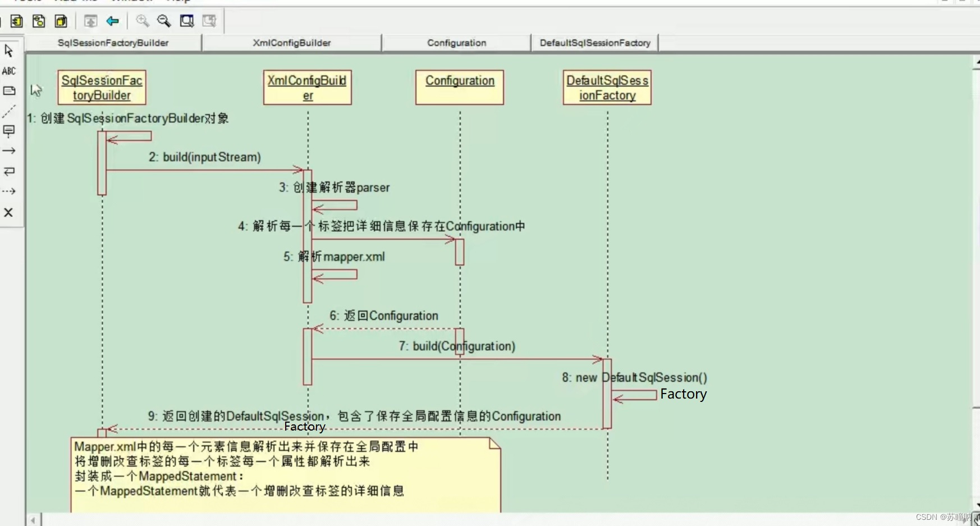980x526 pixels.
Task: Select the ABC text box tool
Action: coord(9,71)
